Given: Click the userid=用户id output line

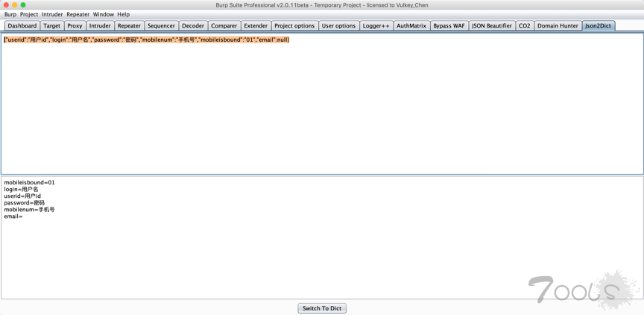Looking at the screenshot, I should tap(22, 196).
